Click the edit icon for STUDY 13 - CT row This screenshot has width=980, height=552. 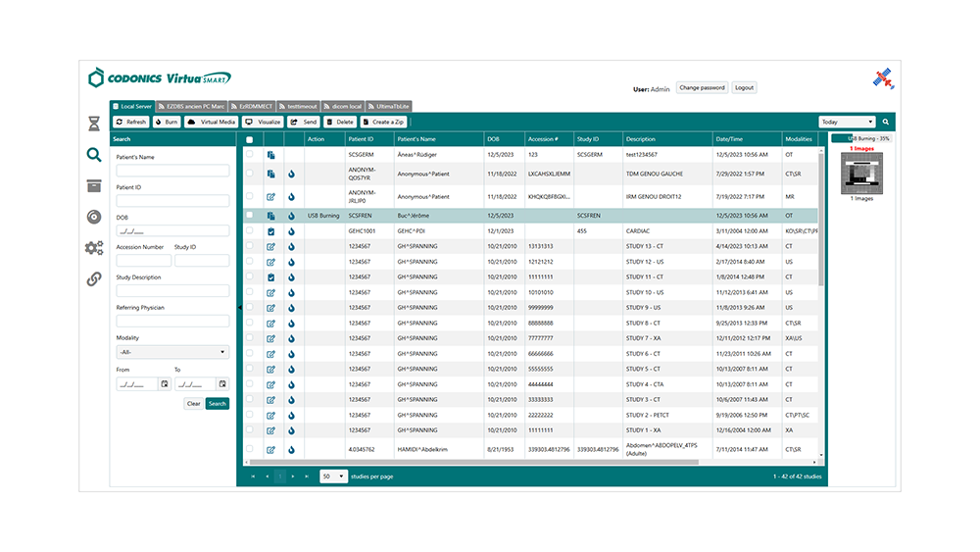271,246
